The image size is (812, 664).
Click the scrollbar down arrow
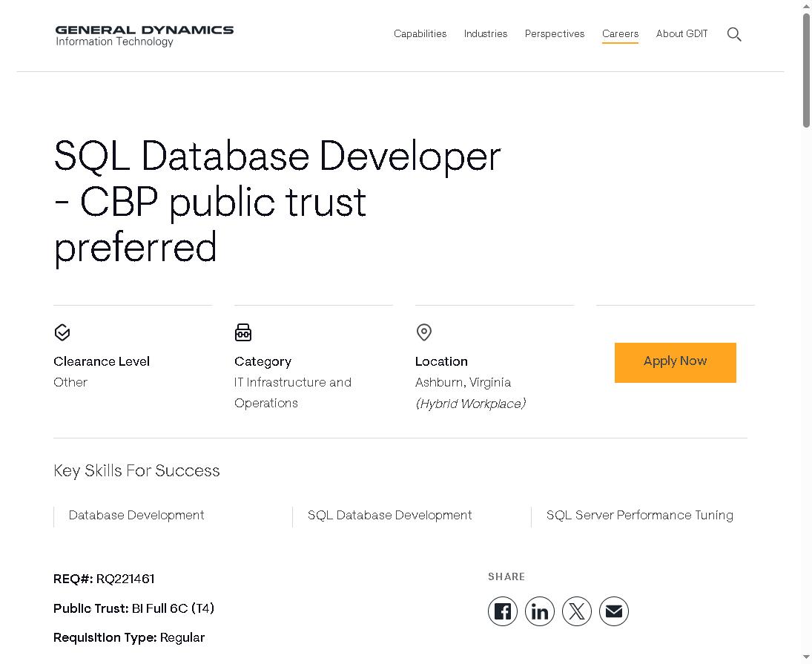point(806,657)
